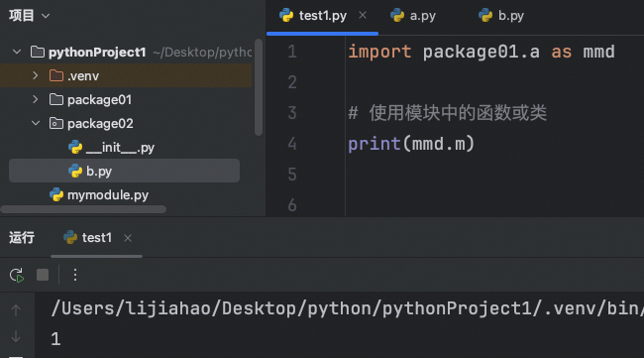Viewport: 644px width, 358px height.
Task: Click the project tree vertical scrollbar
Action: pos(259,87)
